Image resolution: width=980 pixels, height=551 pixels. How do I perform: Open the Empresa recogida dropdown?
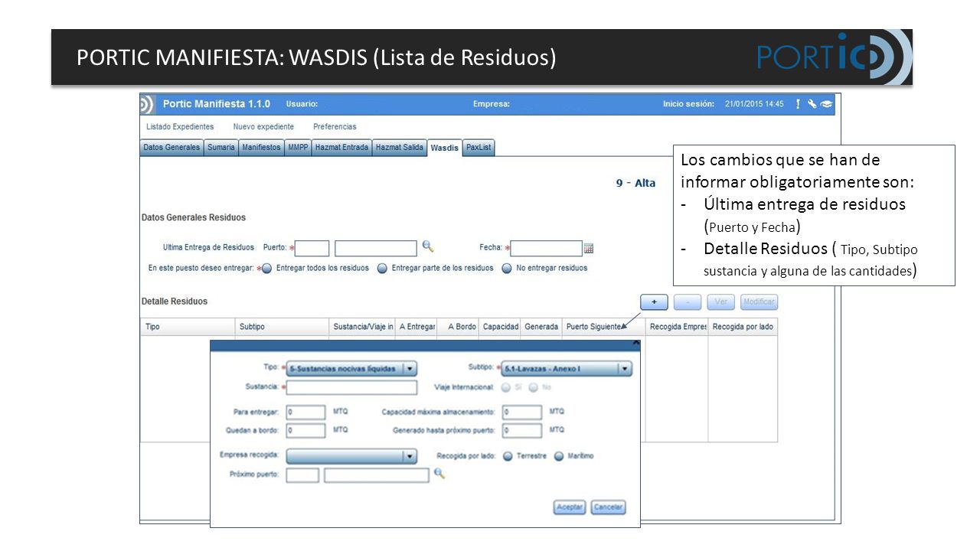pyautogui.click(x=351, y=456)
